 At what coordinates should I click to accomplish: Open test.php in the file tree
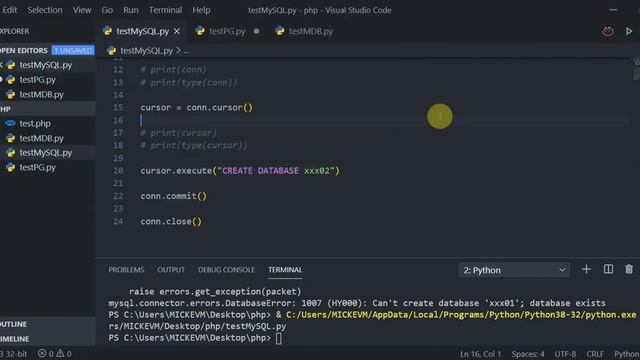coord(35,123)
